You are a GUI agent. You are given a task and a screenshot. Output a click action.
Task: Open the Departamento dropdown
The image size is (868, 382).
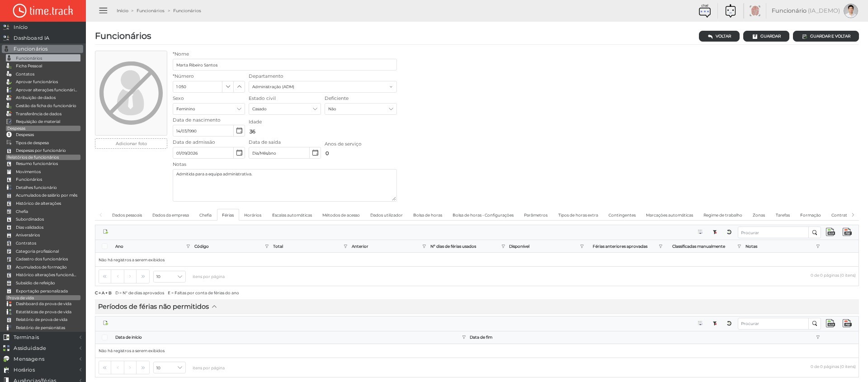click(323, 87)
